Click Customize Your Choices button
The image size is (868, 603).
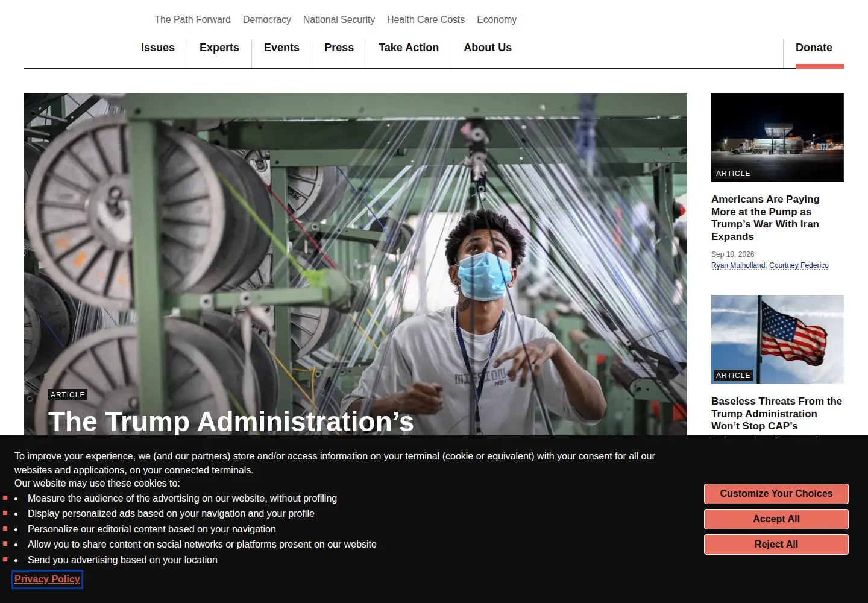pyautogui.click(x=776, y=494)
